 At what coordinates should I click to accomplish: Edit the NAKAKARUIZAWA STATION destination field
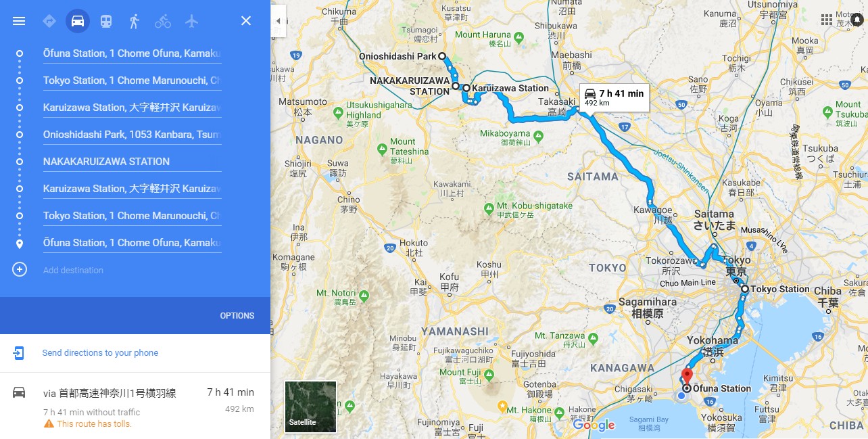132,162
